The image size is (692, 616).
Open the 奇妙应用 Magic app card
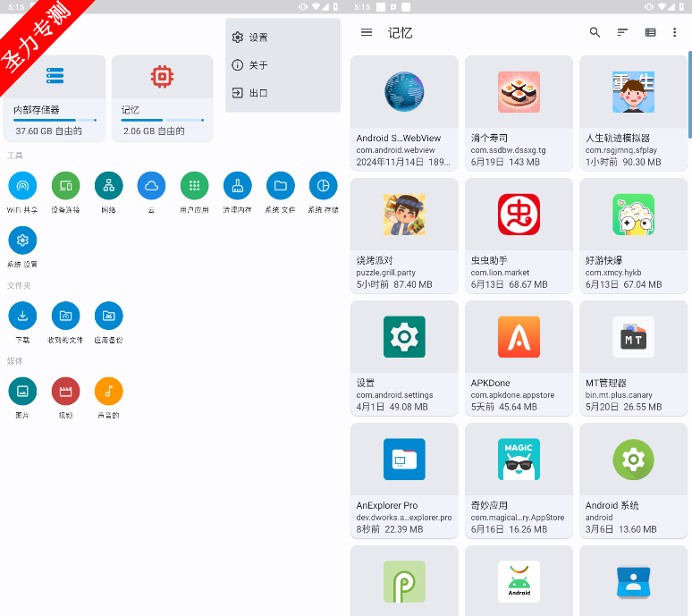(519, 480)
